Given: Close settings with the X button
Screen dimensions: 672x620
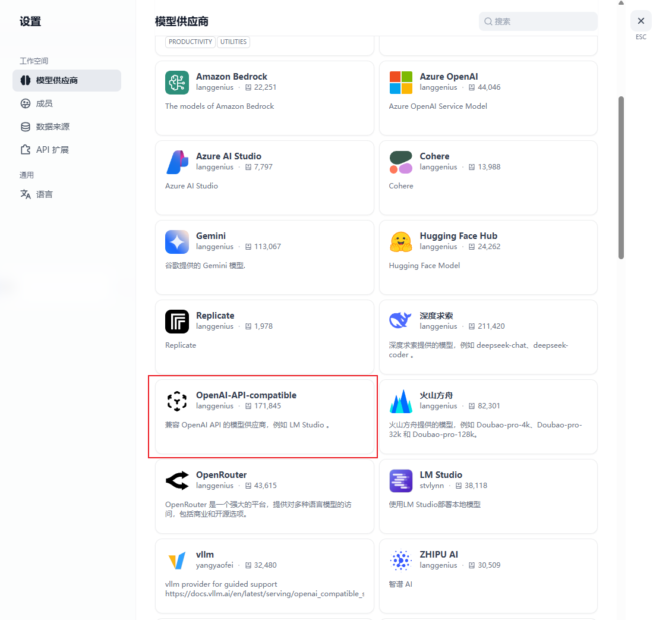Looking at the screenshot, I should (641, 21).
